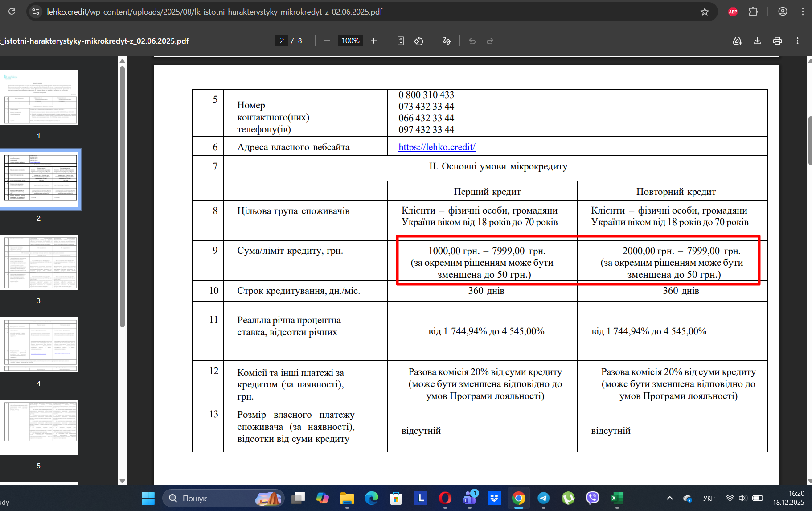Open Excel from the taskbar
812x511 pixels.
(x=617, y=498)
